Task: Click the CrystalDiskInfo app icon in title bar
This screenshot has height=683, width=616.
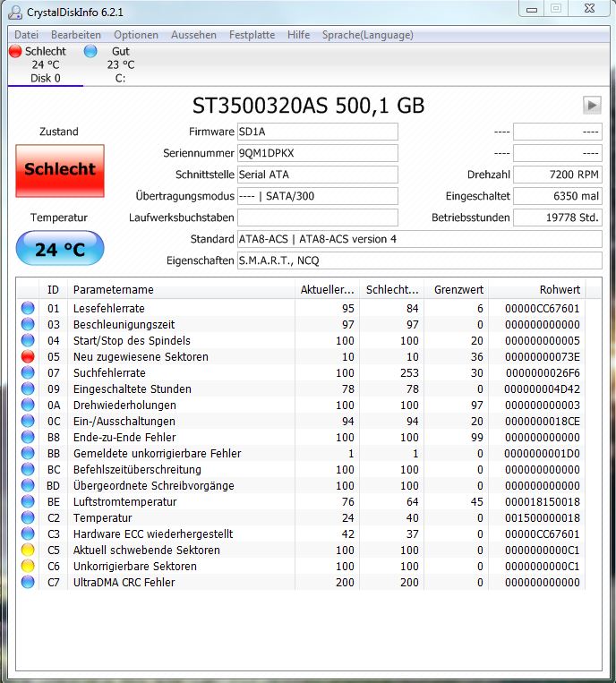Action: tap(15, 12)
